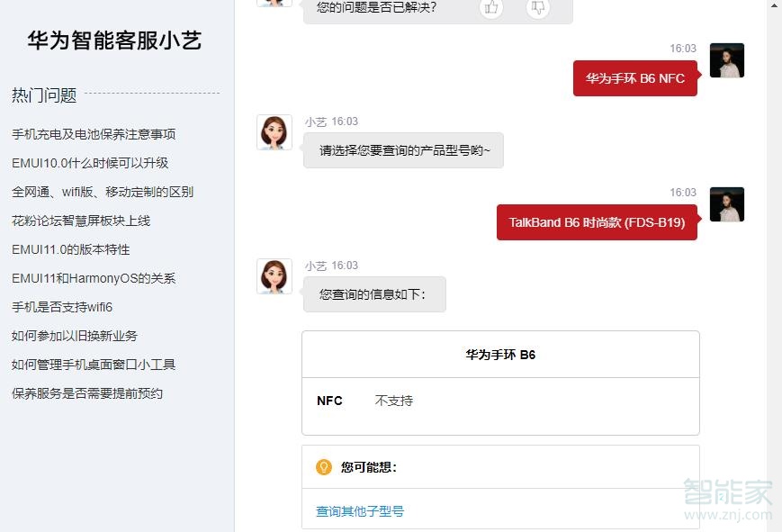Click the scrollbar up arrow at top right
This screenshot has height=532, width=782.
point(775,6)
